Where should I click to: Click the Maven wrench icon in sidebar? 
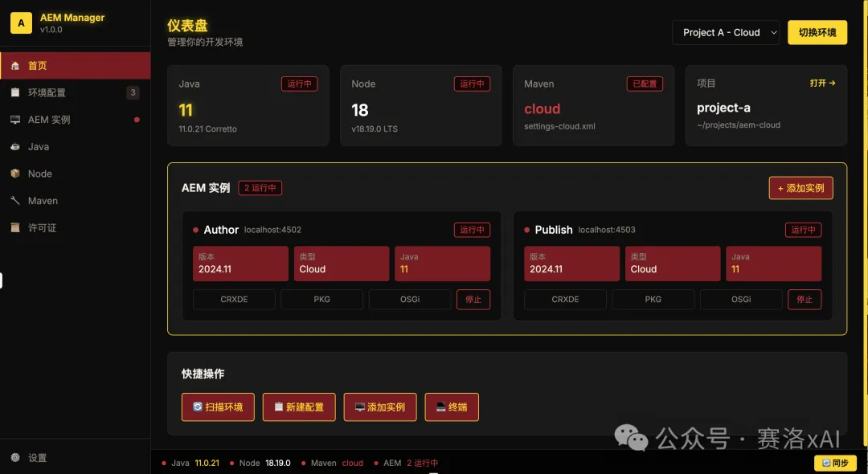coord(15,201)
